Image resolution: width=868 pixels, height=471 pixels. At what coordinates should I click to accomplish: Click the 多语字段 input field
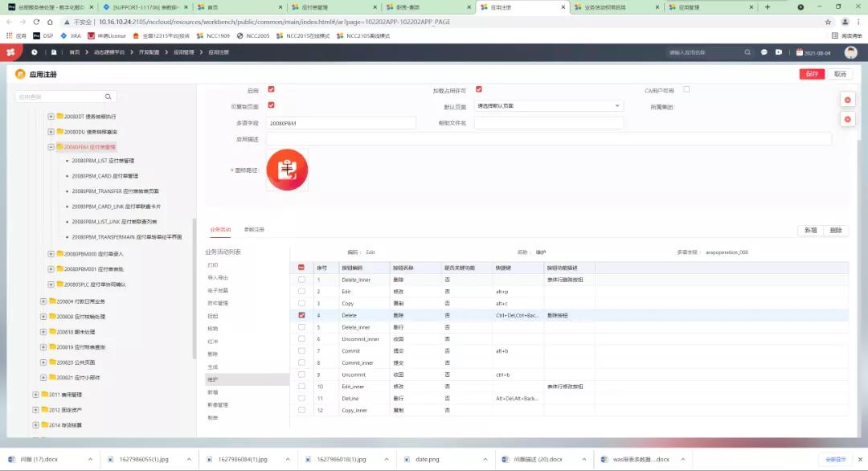[341, 123]
